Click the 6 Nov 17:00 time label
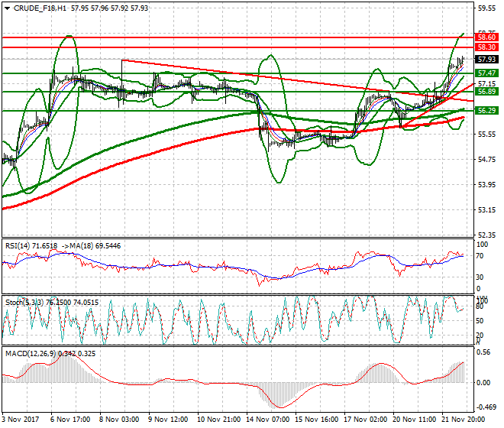Screen dimensions: 504x428 70,420
